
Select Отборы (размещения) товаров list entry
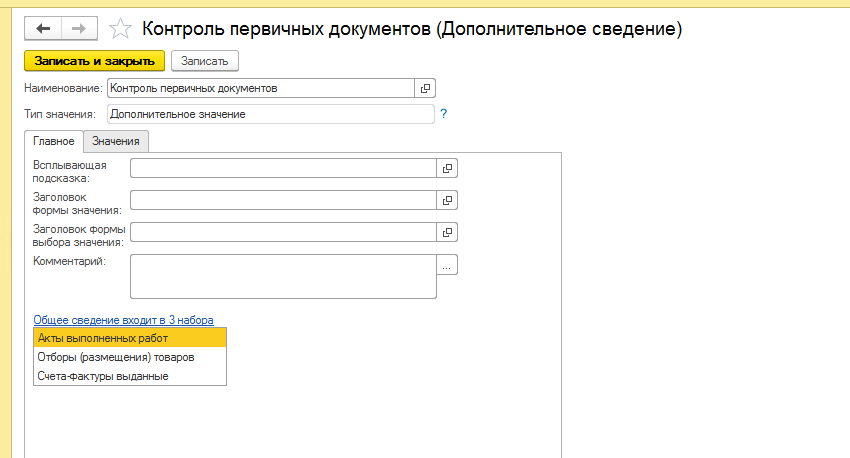pos(130,357)
